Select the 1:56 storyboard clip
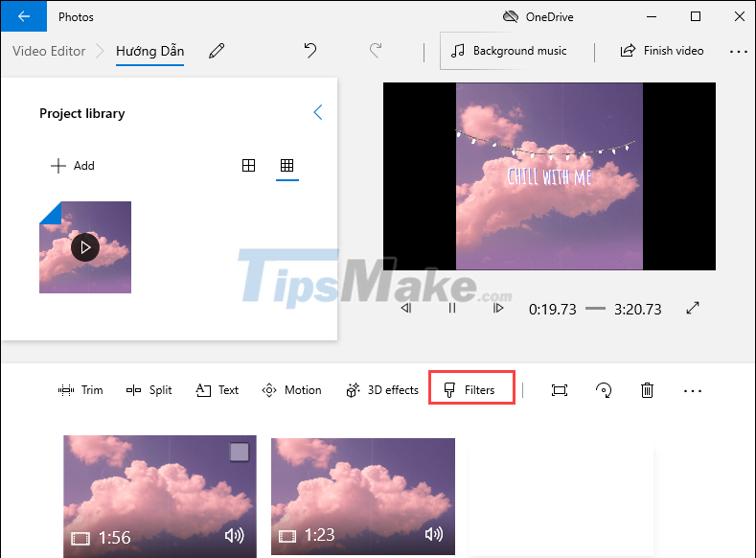This screenshot has height=558, width=756. 160,497
